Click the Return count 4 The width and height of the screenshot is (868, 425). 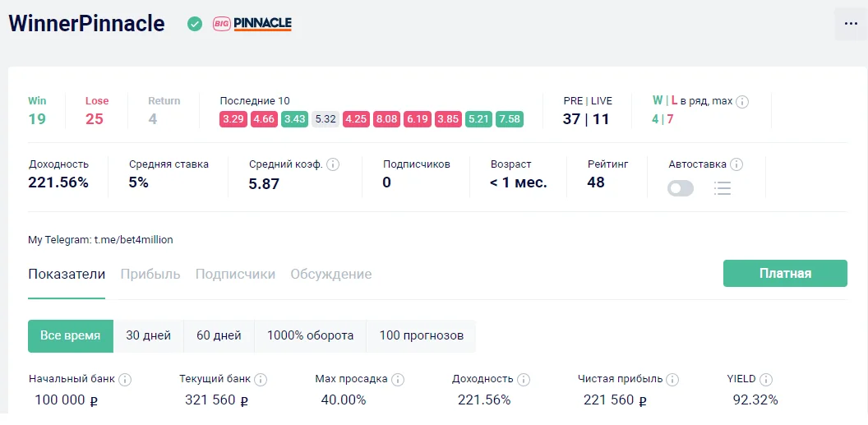pos(153,118)
